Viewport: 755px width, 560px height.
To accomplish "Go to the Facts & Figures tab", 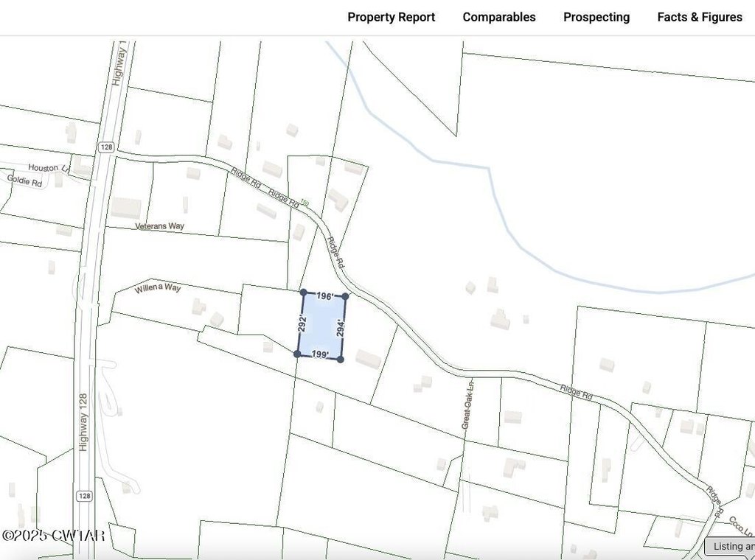I will 699,17.
